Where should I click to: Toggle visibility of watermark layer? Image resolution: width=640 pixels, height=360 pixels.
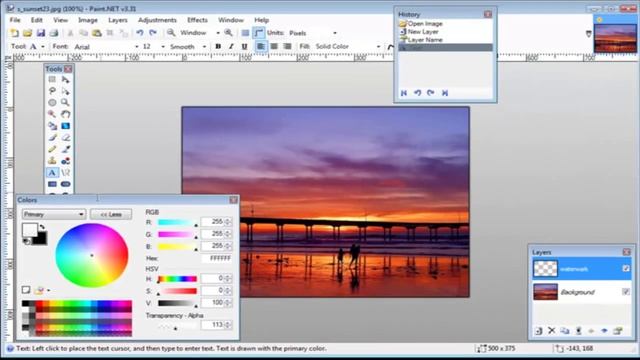(626, 269)
